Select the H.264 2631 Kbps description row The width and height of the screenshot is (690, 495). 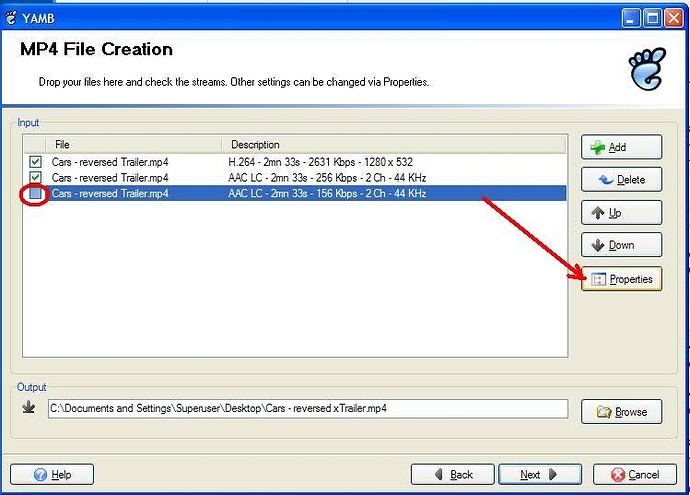[320, 162]
